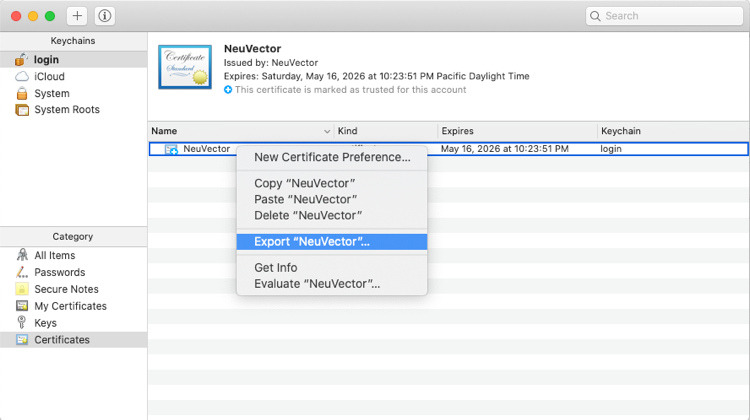Viewport: 750px width, 420px height.
Task: Click the info button in the toolbar
Action: (x=104, y=16)
